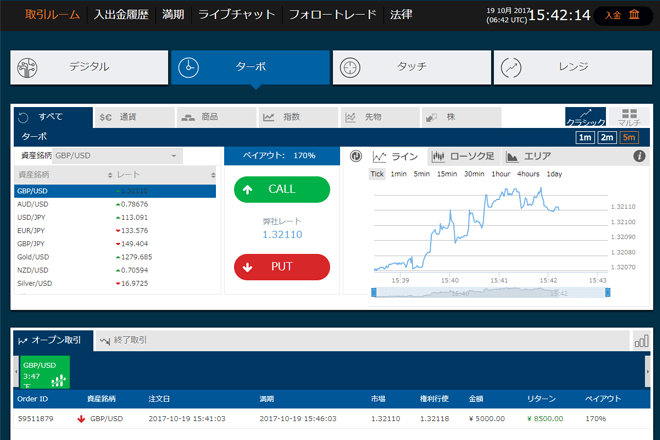Screen dimensions: 660x440
Task: Switch chart to エリア type
Action: pyautogui.click(x=528, y=157)
